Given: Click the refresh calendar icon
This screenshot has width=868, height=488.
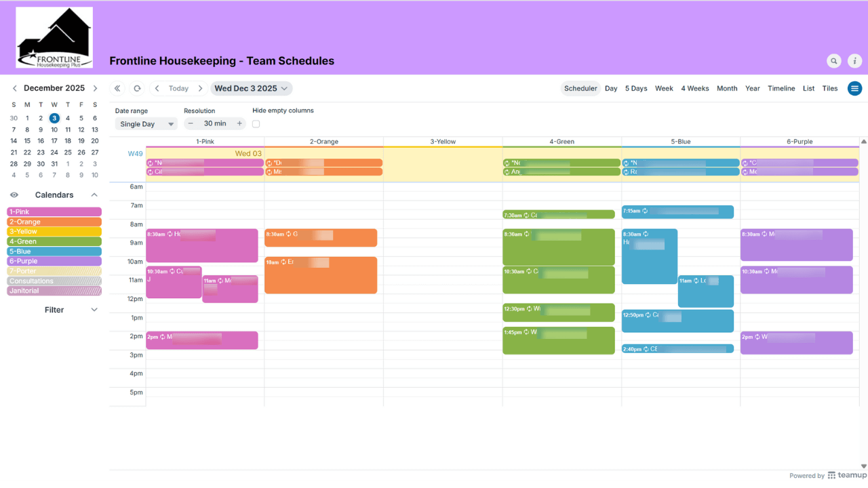Looking at the screenshot, I should tap(137, 89).
